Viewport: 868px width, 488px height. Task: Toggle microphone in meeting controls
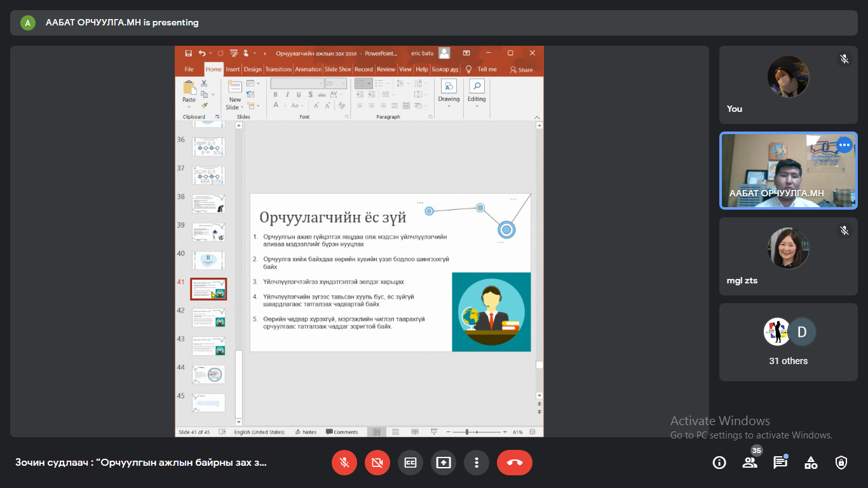[344, 463]
